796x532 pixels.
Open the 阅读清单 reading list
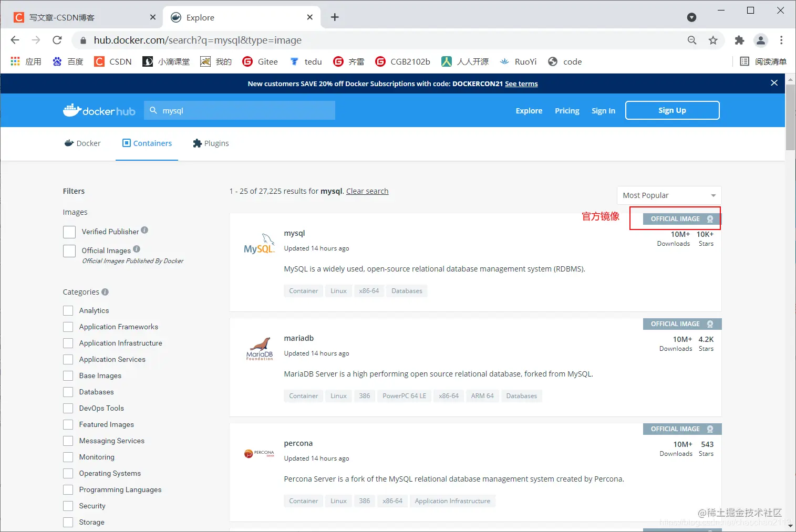(763, 61)
